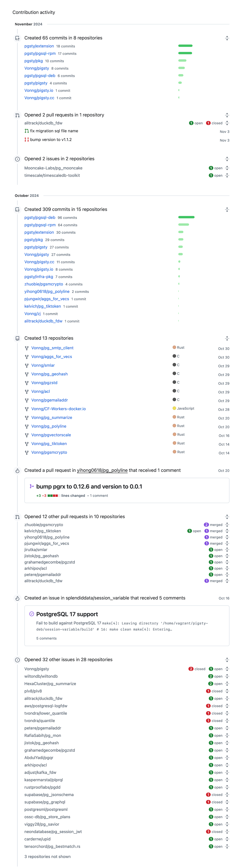
Task: Click the closed issue icon for PostgreSQL 17 support
Action: coord(31,614)
